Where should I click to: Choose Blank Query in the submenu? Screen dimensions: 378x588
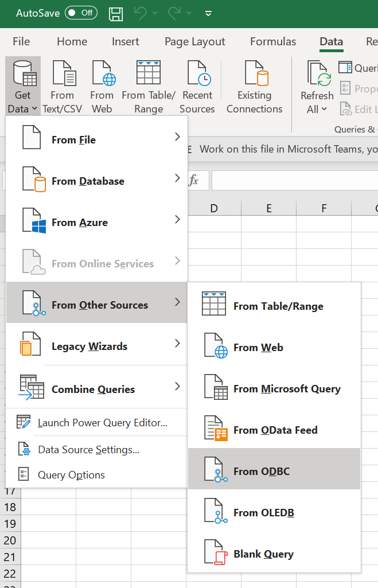tap(274, 553)
